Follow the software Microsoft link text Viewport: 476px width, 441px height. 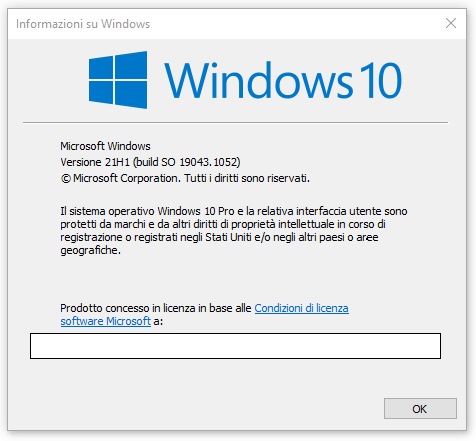[106, 321]
